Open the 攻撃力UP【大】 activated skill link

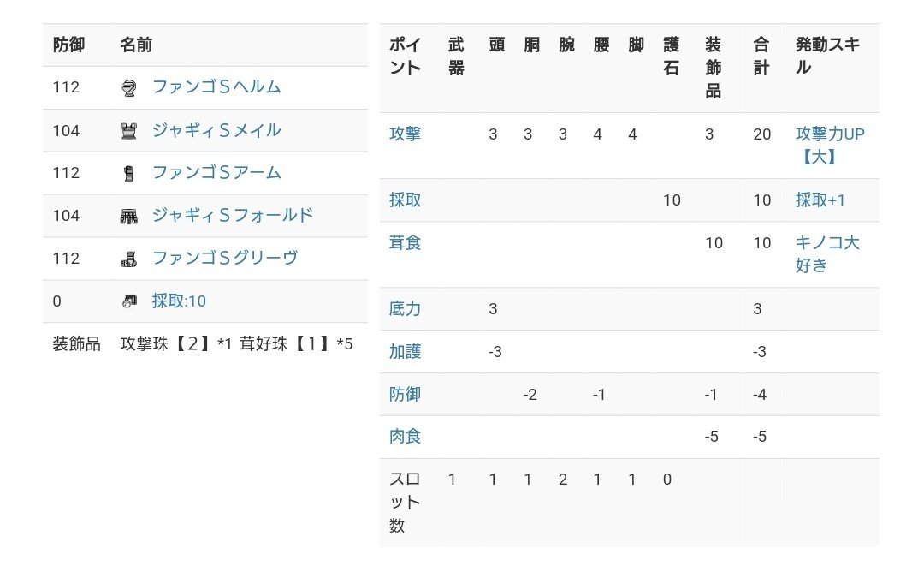point(829,146)
